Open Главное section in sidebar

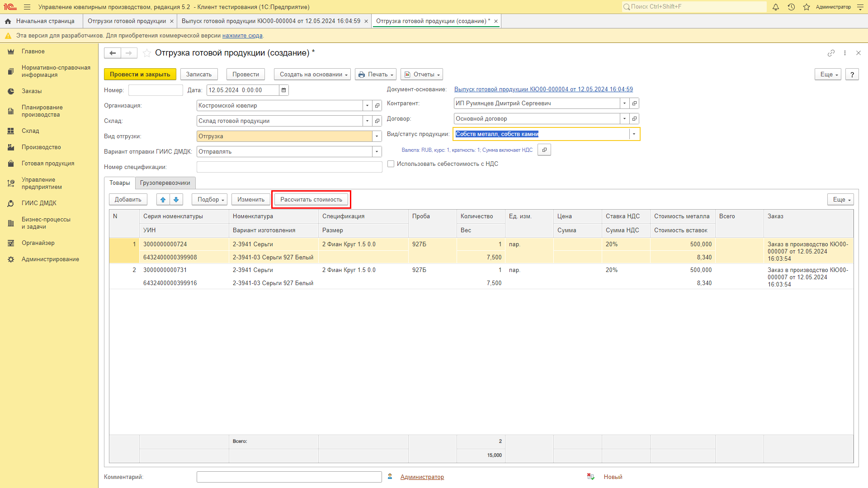(x=33, y=52)
